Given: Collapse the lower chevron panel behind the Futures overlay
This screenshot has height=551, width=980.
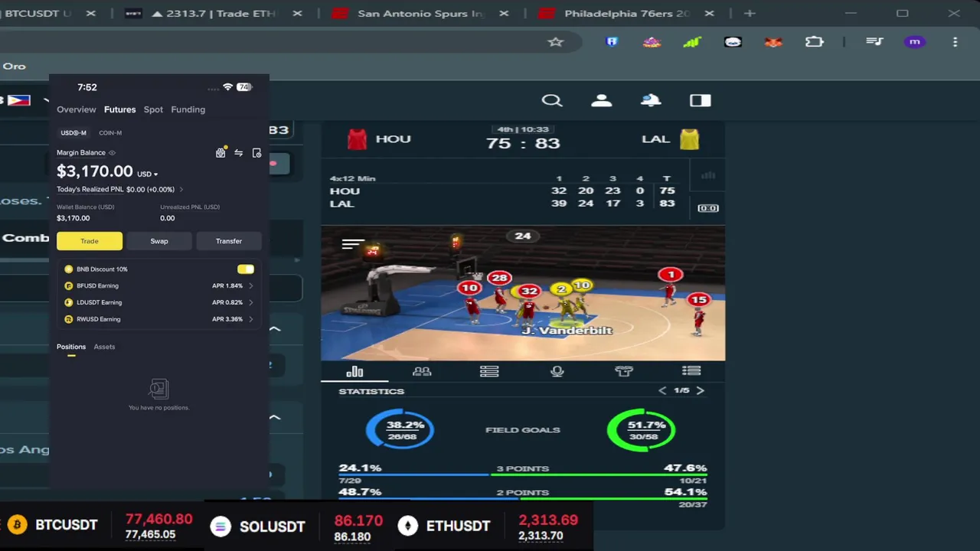Looking at the screenshot, I should (x=275, y=418).
